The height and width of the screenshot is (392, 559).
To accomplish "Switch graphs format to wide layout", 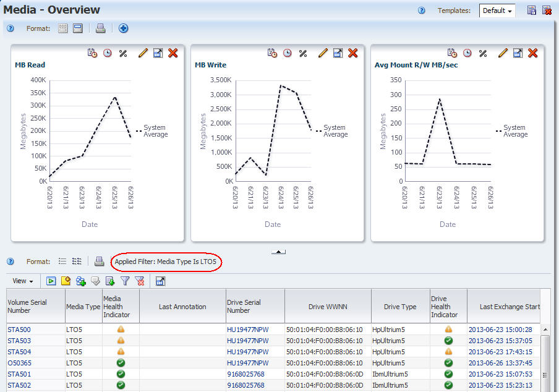I will [78, 28].
